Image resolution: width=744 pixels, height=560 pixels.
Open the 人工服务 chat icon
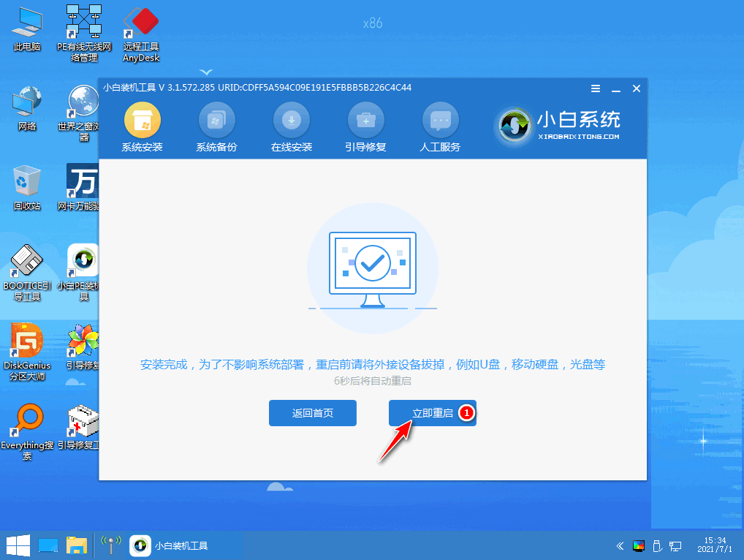coord(440,121)
